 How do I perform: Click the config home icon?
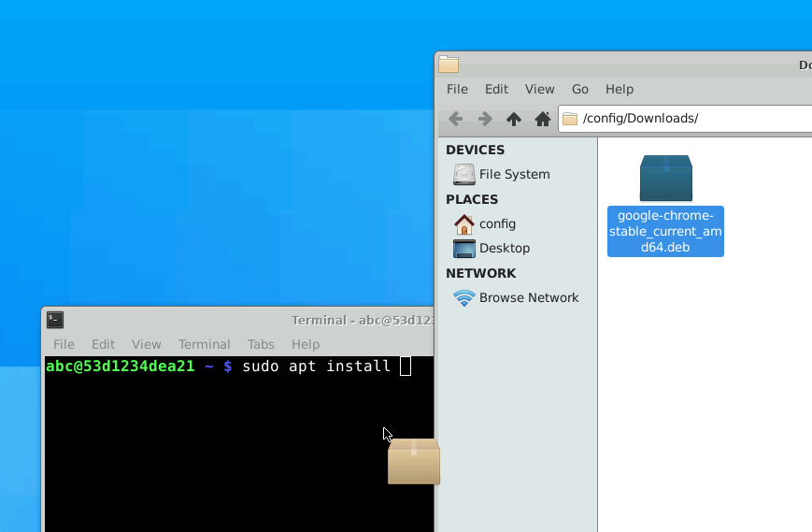464,223
